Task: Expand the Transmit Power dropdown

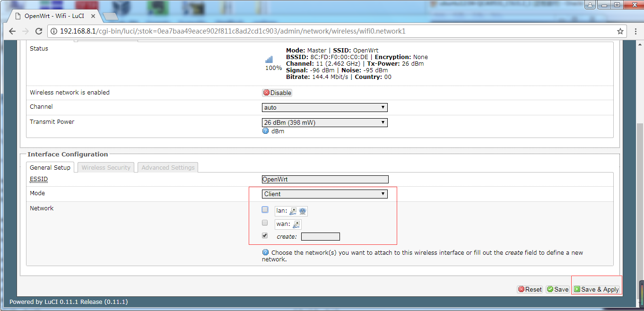Action: [324, 123]
